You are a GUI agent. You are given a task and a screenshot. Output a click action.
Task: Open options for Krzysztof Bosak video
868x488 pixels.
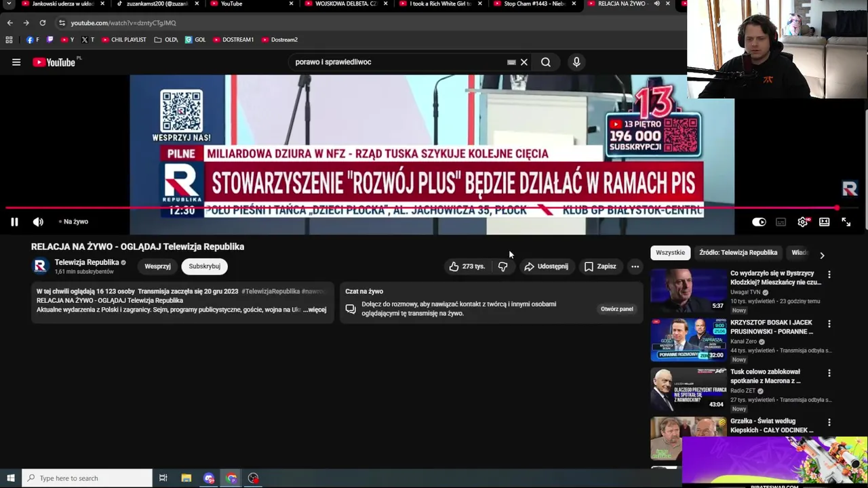coord(829,324)
